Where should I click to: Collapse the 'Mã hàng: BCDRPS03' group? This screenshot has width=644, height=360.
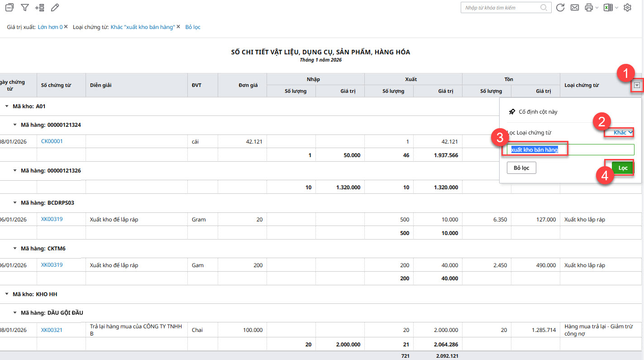point(15,203)
